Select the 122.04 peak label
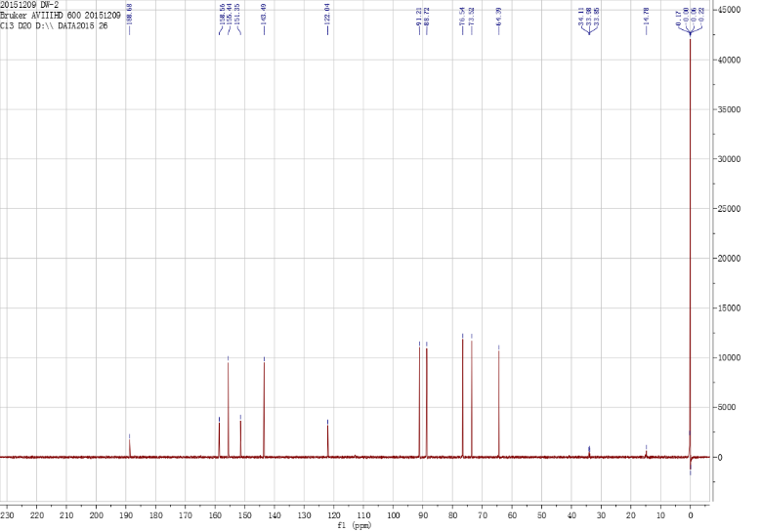The width and height of the screenshot is (761, 532). (327, 14)
